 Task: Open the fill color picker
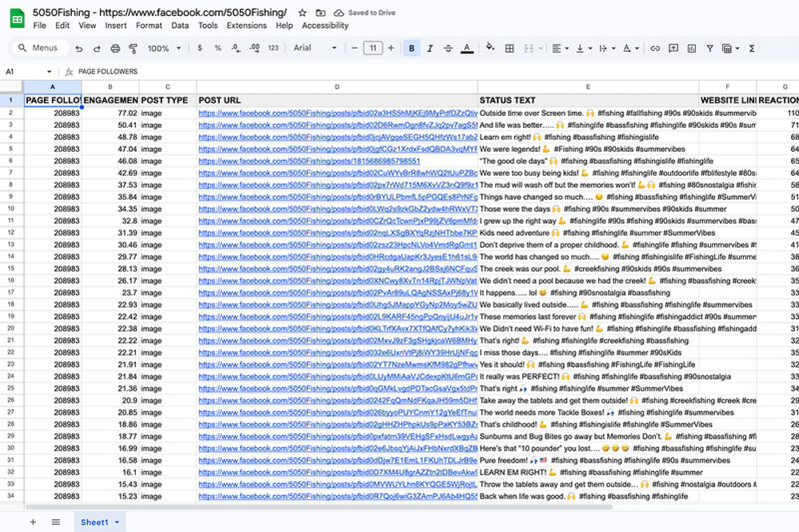tap(488, 48)
